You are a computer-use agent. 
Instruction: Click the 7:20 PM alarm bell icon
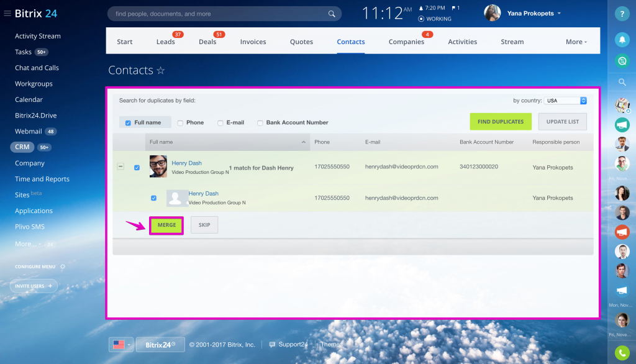(x=421, y=8)
